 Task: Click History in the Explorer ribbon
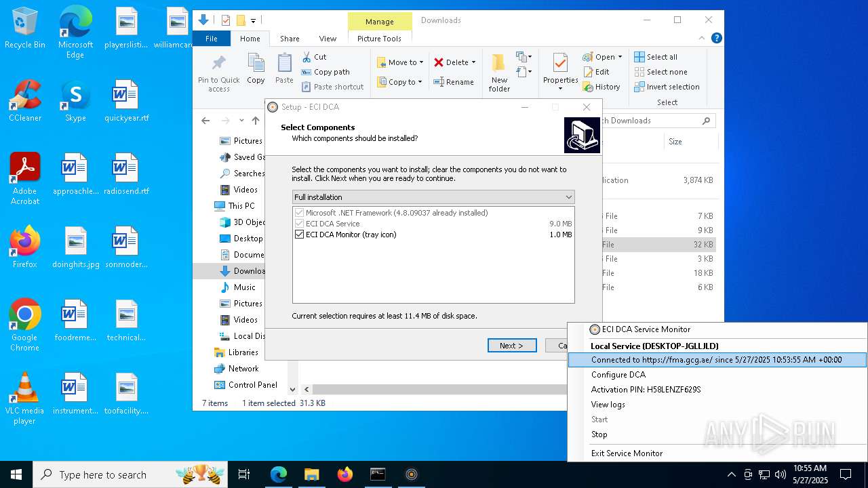pyautogui.click(x=601, y=87)
